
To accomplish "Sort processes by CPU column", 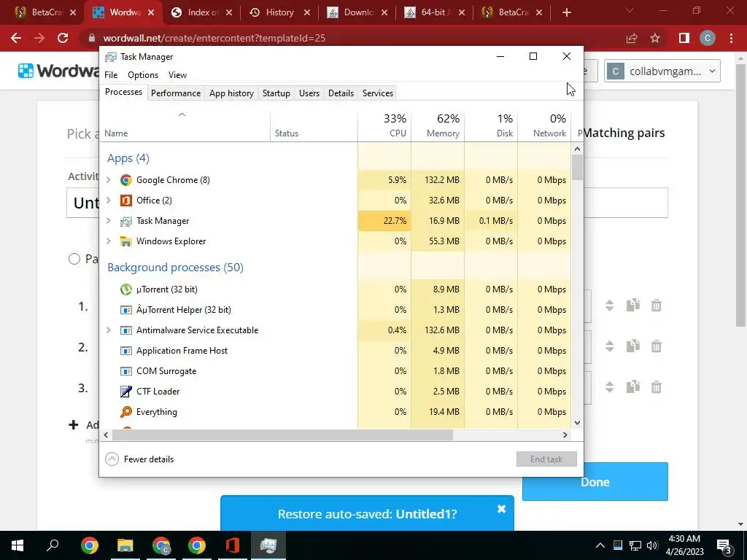I will coord(384,125).
